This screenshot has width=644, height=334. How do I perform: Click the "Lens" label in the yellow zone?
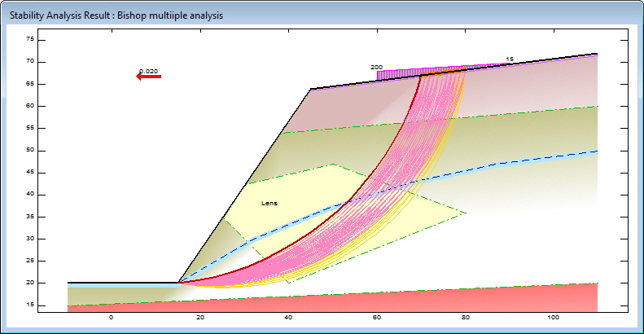pos(269,203)
